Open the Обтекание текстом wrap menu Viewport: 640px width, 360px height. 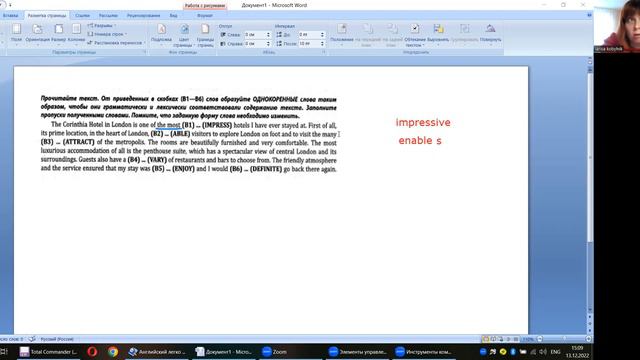[415, 35]
